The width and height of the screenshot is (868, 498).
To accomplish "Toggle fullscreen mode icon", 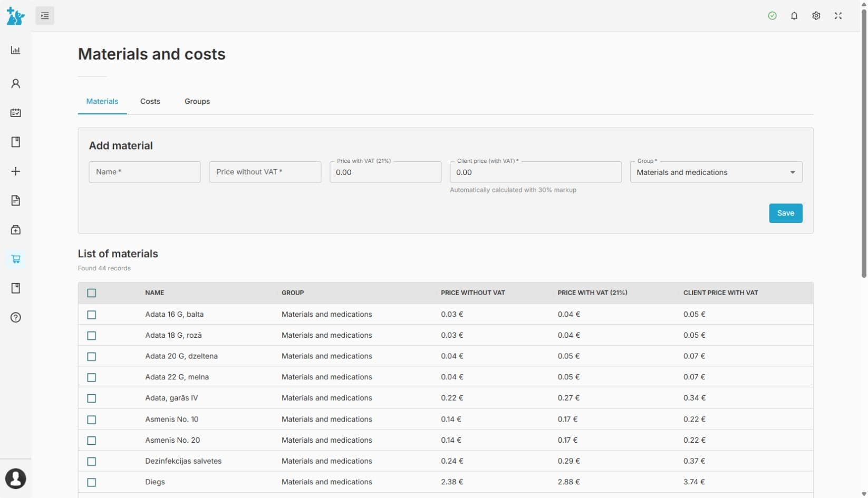I will [838, 16].
